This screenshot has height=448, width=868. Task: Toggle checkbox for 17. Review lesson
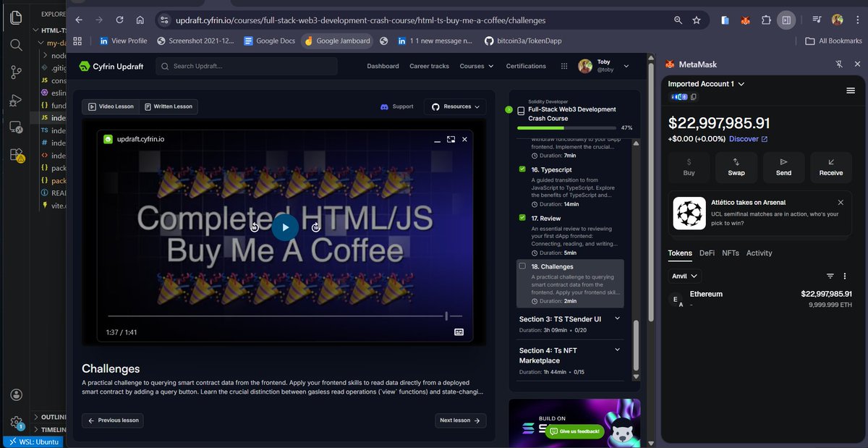pos(523,218)
